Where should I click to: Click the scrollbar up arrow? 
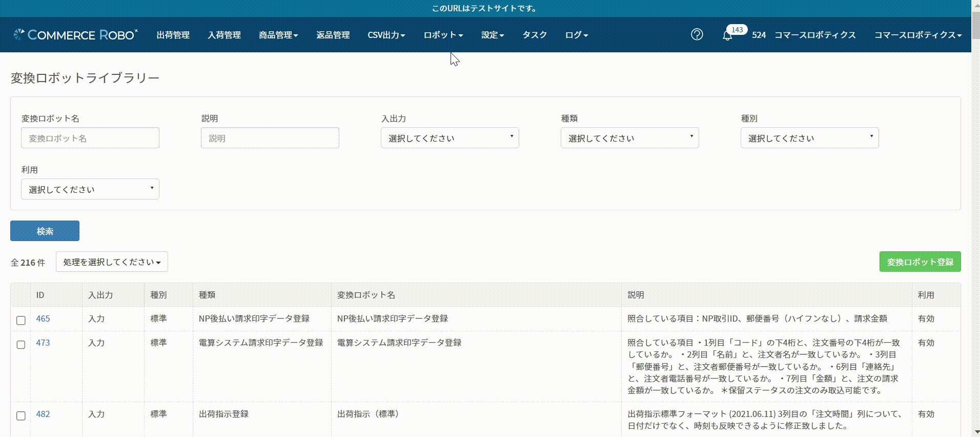click(x=976, y=4)
